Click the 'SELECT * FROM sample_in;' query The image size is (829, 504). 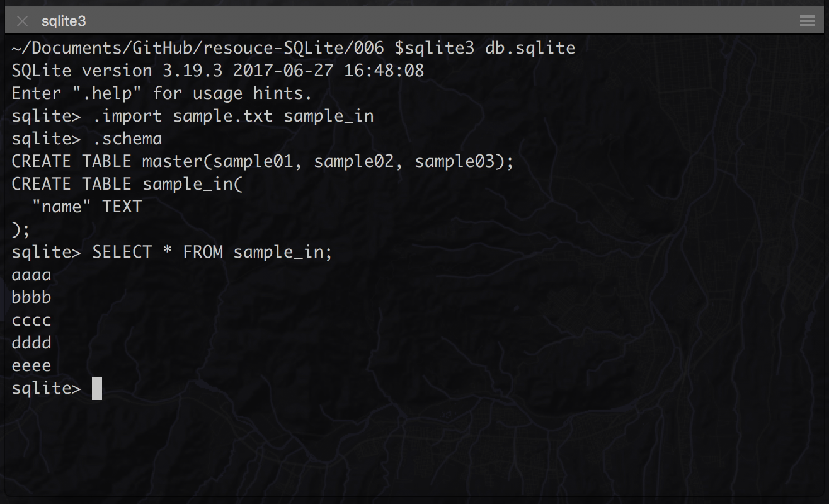pos(212,252)
